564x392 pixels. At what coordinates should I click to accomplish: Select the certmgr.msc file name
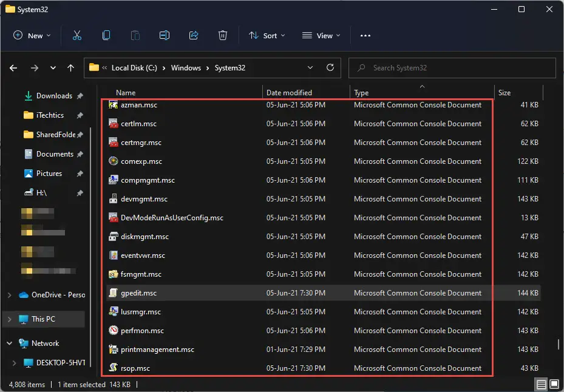[x=141, y=143]
